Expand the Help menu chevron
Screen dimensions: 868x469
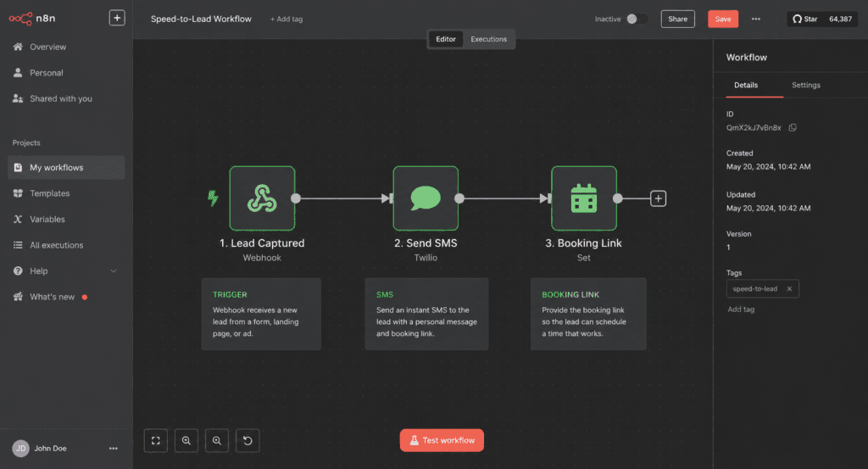click(114, 271)
